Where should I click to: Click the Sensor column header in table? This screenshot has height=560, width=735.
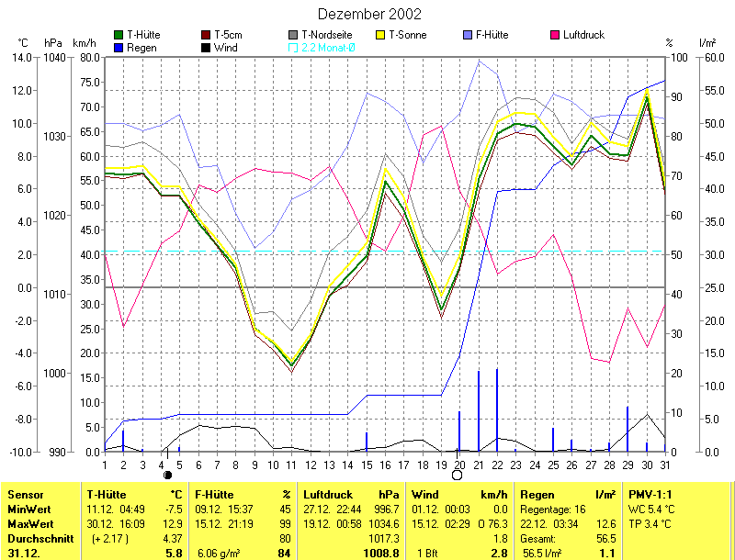26,495
